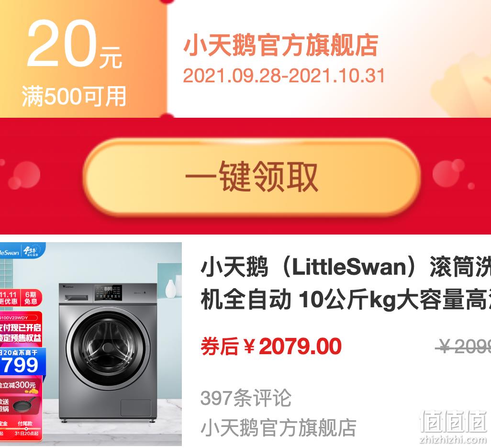The width and height of the screenshot is (491, 448).
Task: Tap the 付尾款 payment timeline marker
Action: [25, 424]
